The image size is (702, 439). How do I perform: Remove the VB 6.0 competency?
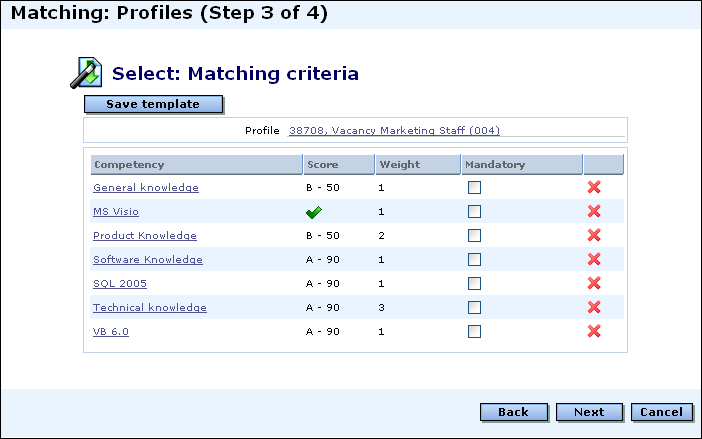(x=594, y=331)
